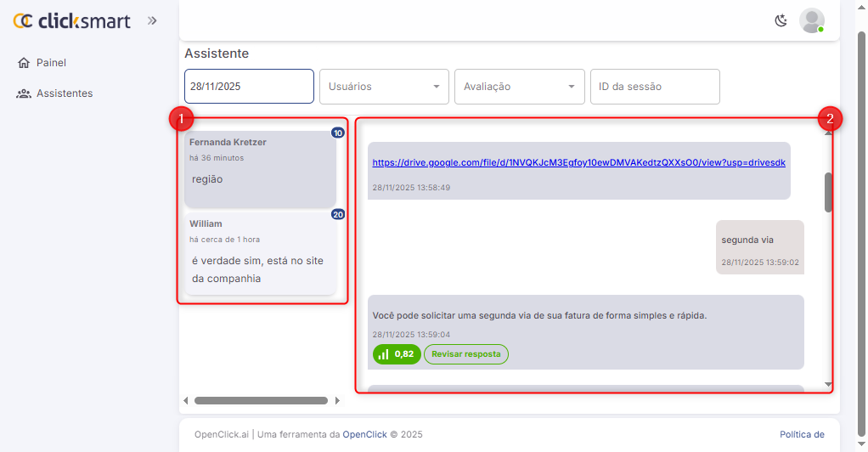Toggle dark mode moon icon
The height and width of the screenshot is (452, 868).
coord(781,20)
